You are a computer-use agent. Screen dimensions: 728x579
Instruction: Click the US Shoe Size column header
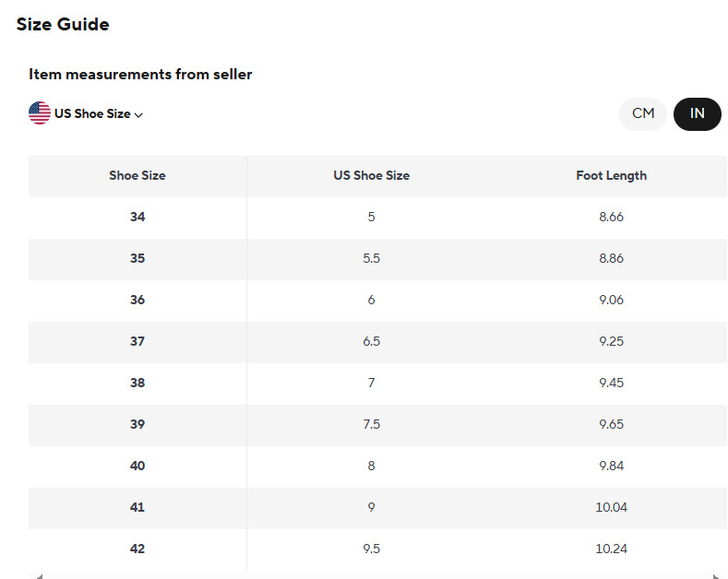[x=371, y=175]
